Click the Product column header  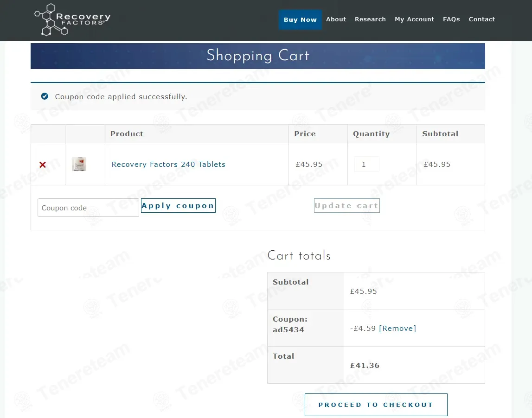pyautogui.click(x=127, y=133)
